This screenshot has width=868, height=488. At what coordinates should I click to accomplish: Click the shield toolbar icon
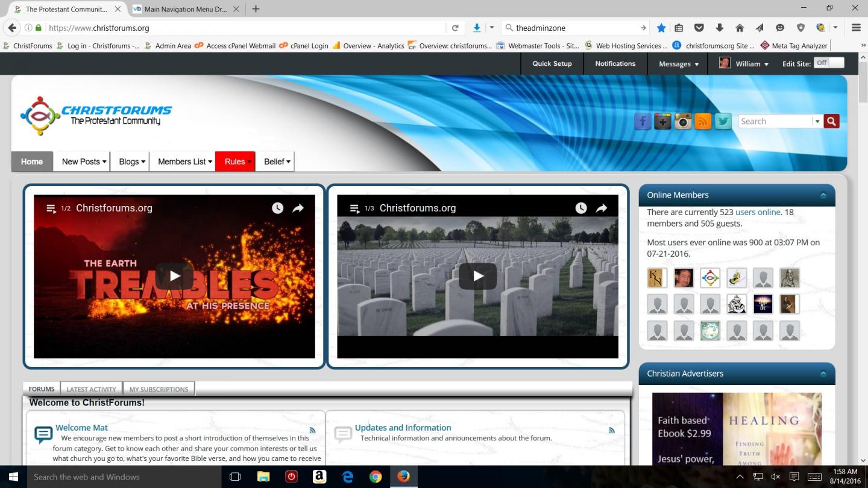[800, 28]
